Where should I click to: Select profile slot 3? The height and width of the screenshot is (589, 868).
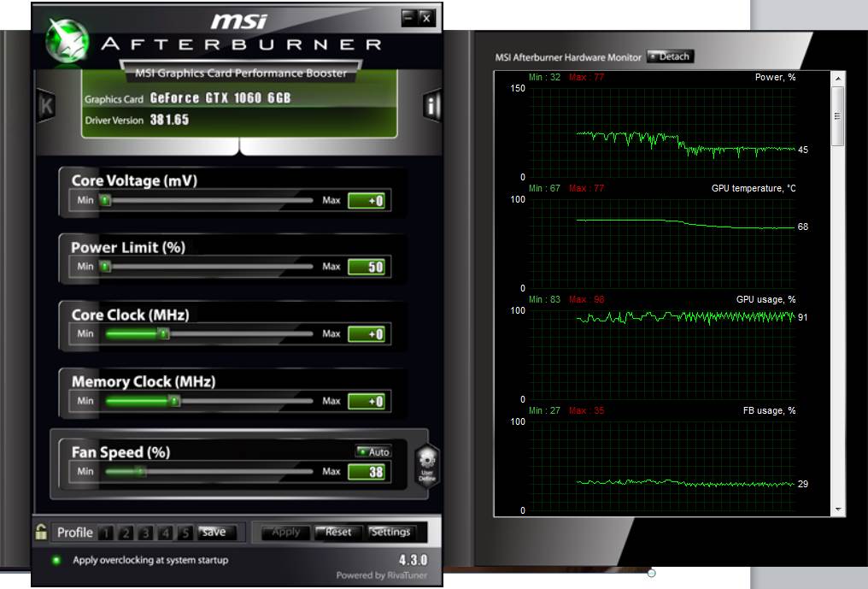pos(146,533)
